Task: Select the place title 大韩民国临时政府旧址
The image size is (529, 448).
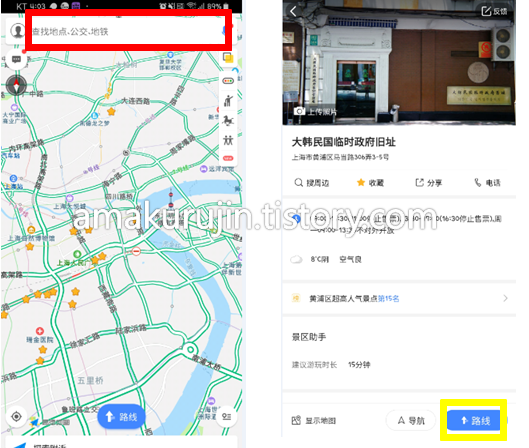Action: tap(343, 142)
